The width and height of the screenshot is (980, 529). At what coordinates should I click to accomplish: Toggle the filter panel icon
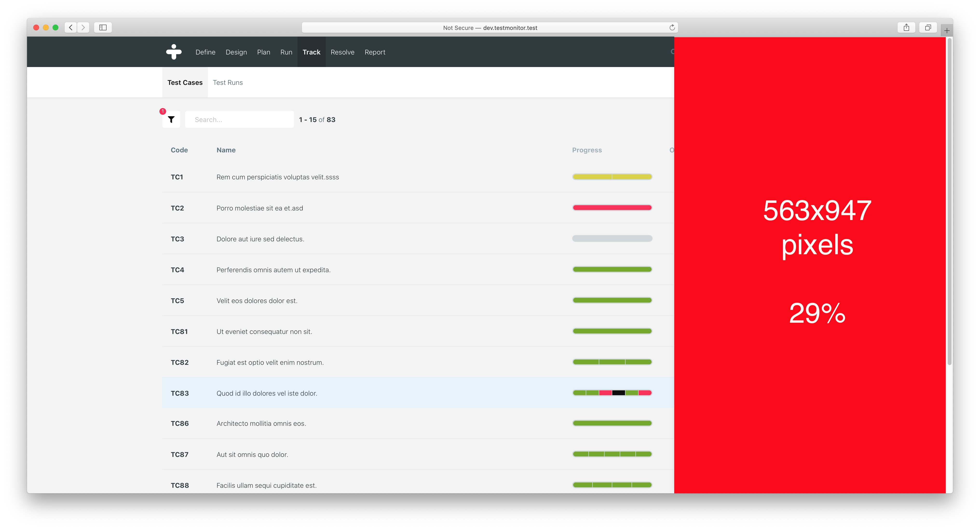click(x=171, y=119)
